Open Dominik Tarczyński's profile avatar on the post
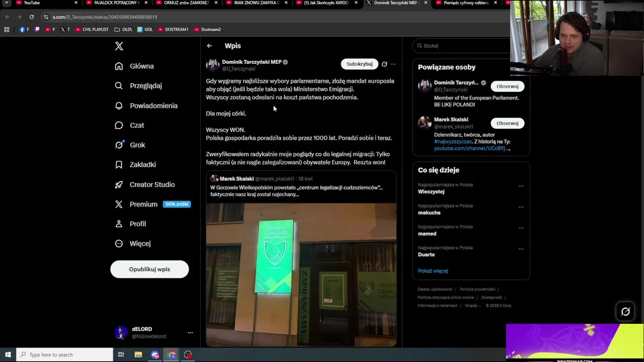644x362 pixels. 212,65
